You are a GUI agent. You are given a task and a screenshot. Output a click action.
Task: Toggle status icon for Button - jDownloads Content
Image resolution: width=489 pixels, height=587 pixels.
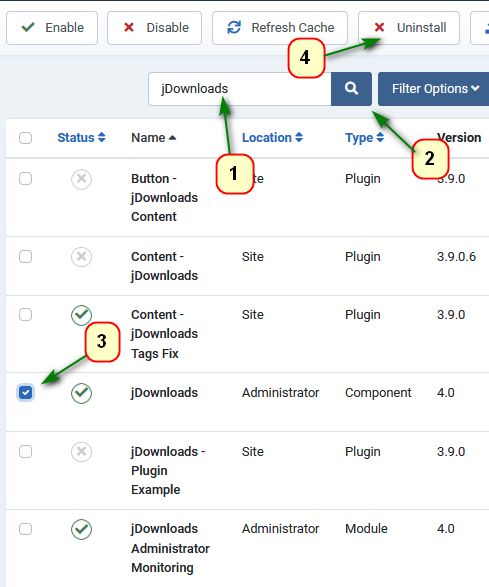(81, 179)
